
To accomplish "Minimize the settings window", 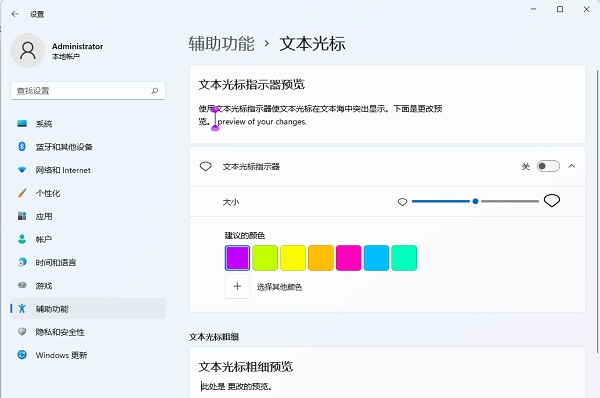I will [533, 9].
